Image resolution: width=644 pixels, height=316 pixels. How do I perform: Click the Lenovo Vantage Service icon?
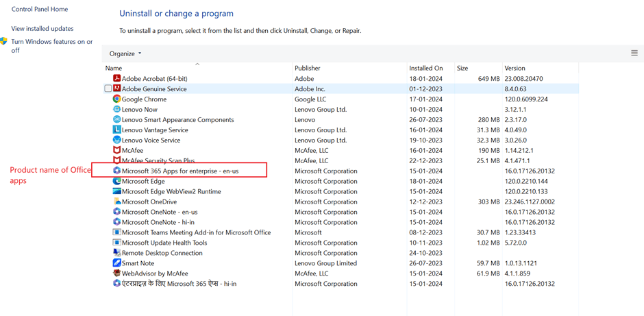pyautogui.click(x=116, y=130)
